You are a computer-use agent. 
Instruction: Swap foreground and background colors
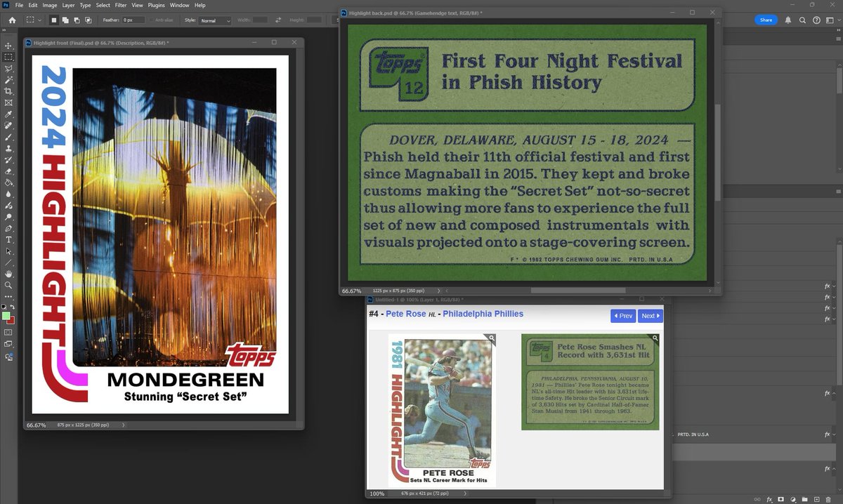point(12,307)
